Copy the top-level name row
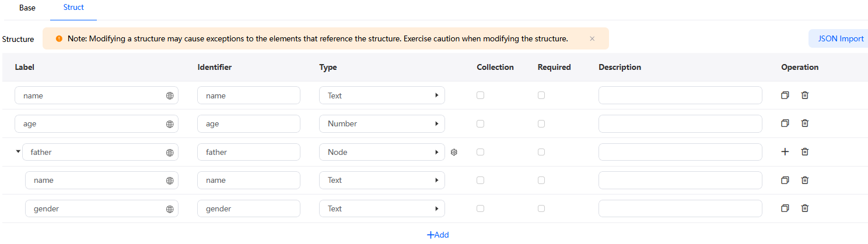This screenshot has width=868, height=244. point(785,95)
